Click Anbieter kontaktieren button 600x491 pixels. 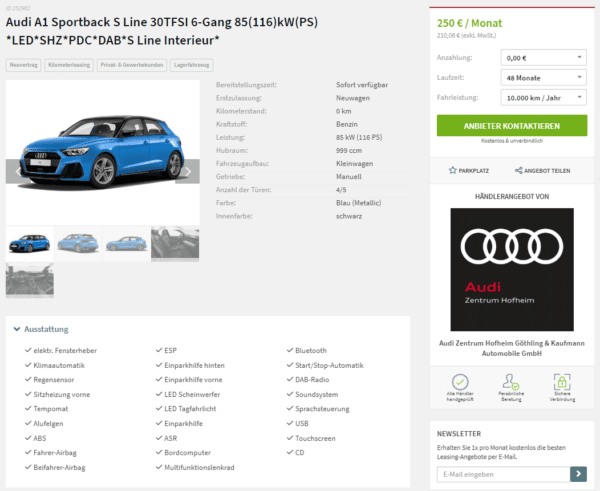[512, 126]
